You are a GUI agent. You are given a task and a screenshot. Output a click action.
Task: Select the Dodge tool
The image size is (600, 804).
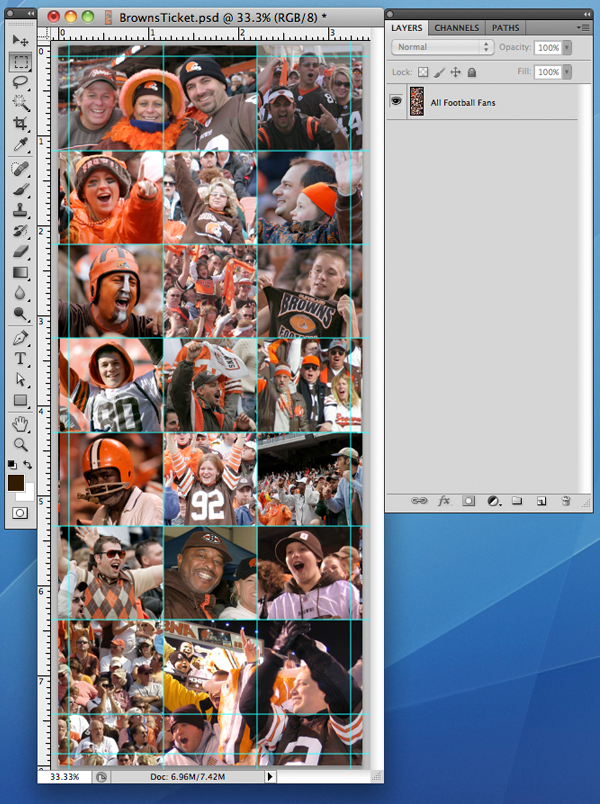[x=21, y=313]
